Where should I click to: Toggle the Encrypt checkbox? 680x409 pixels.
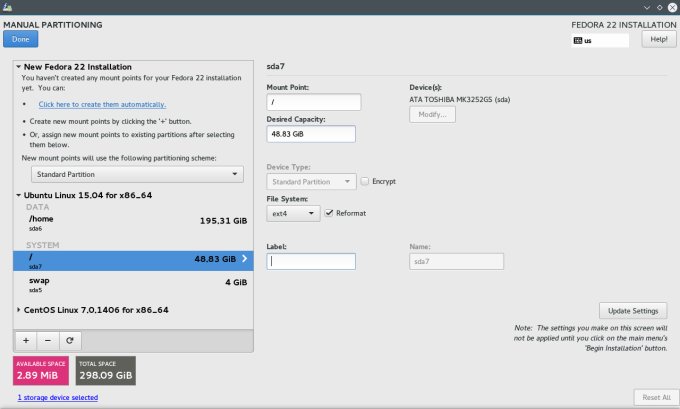click(x=365, y=181)
